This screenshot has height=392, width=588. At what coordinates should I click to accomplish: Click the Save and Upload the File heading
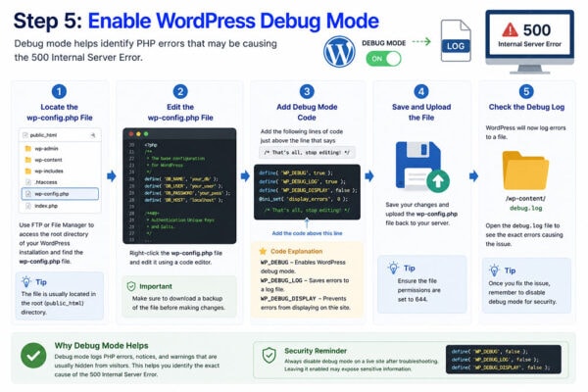coord(421,112)
